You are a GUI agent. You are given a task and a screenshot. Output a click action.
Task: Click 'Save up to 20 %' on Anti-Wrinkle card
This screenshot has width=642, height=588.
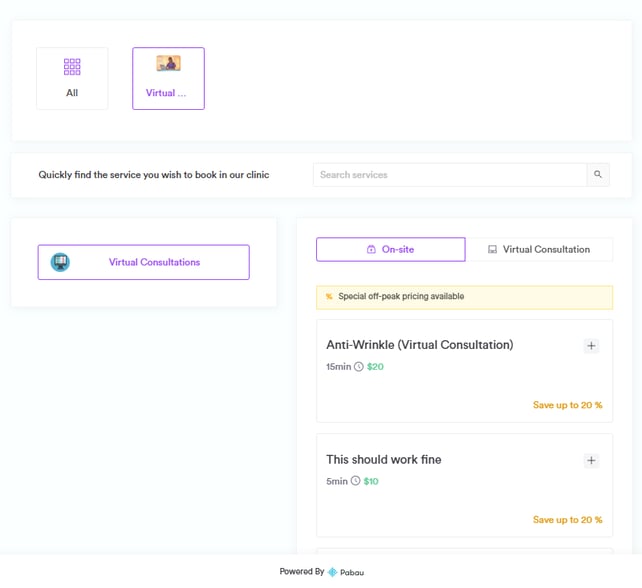pos(567,405)
